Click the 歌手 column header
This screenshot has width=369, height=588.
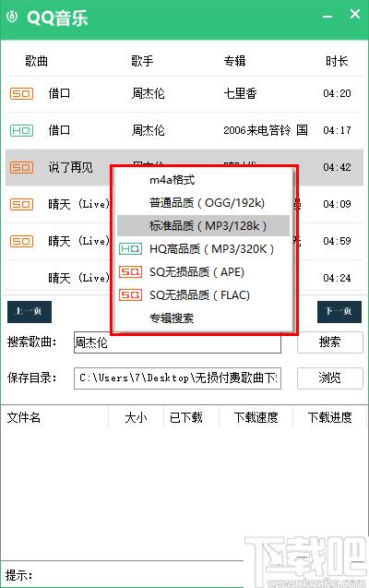pos(142,61)
